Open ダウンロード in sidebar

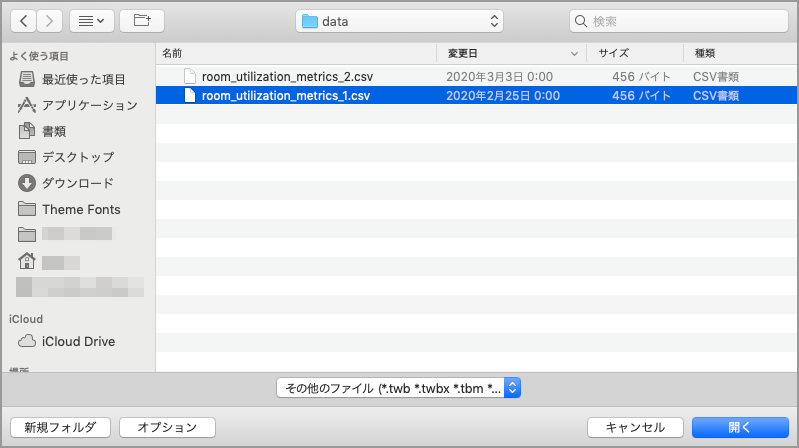tap(77, 183)
